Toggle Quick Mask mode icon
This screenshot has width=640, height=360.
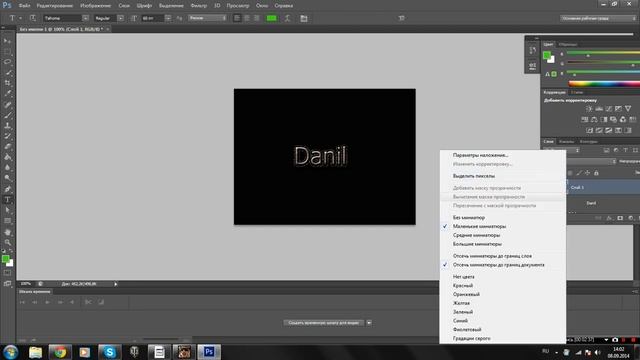[x=7, y=273]
